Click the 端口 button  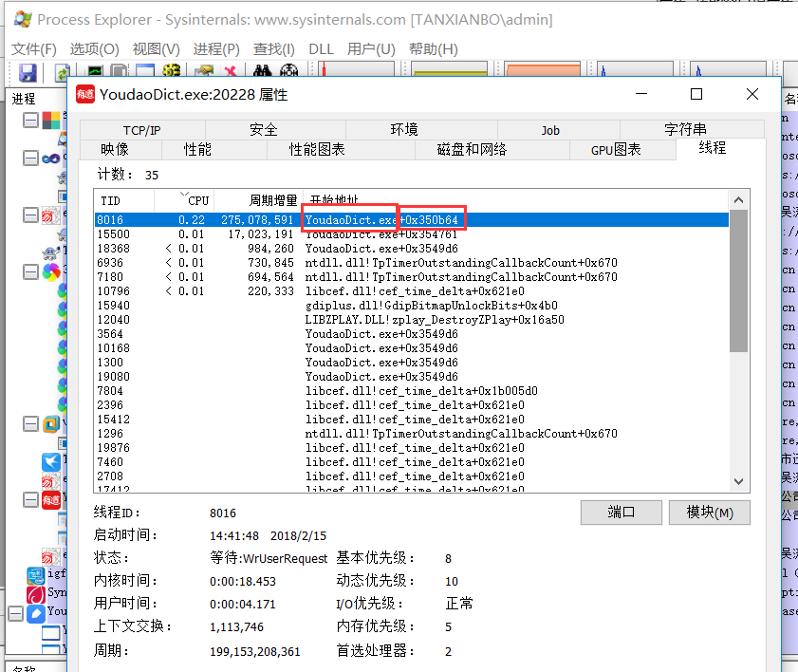pos(622,513)
